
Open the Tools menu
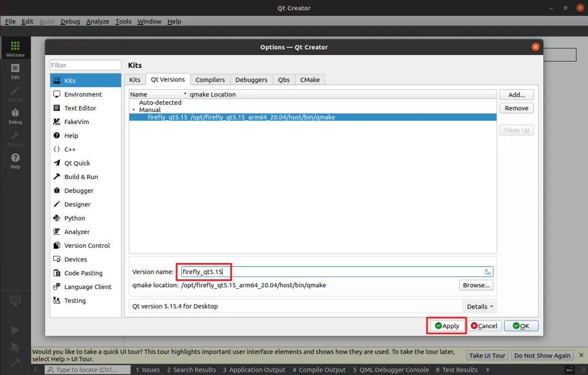click(x=123, y=21)
